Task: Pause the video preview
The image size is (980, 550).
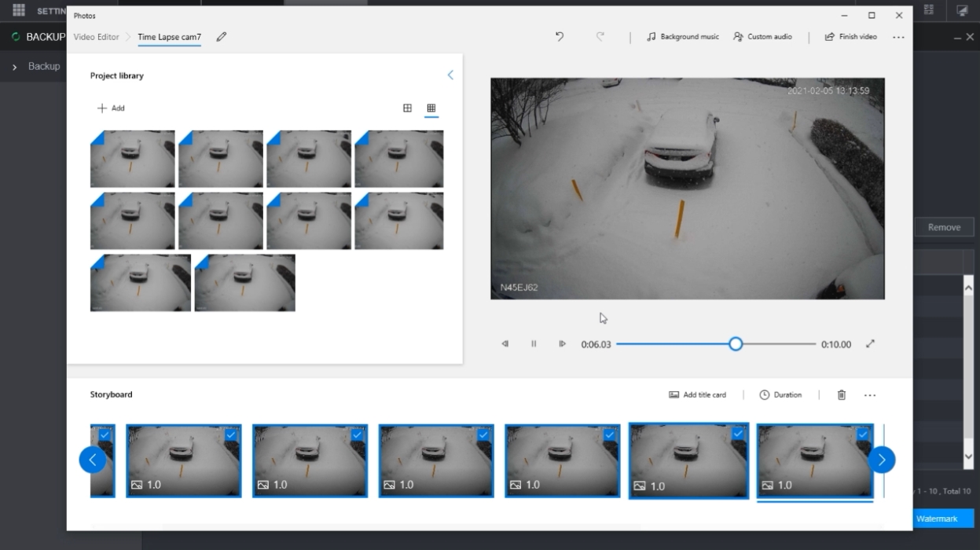Action: [x=534, y=344]
